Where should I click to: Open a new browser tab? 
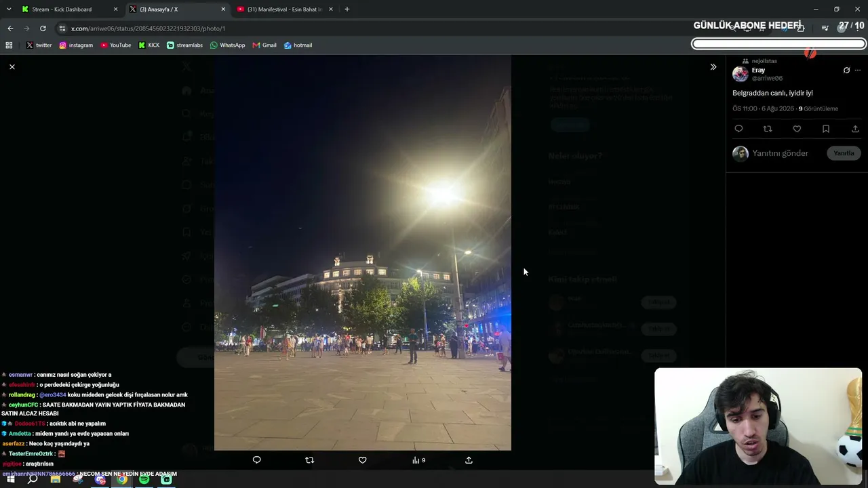tap(347, 9)
